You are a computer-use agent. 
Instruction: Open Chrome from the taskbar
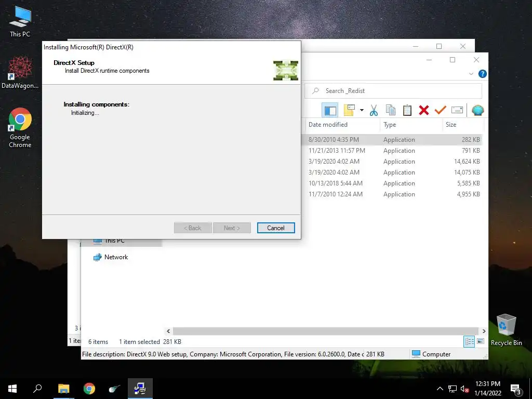(89, 389)
